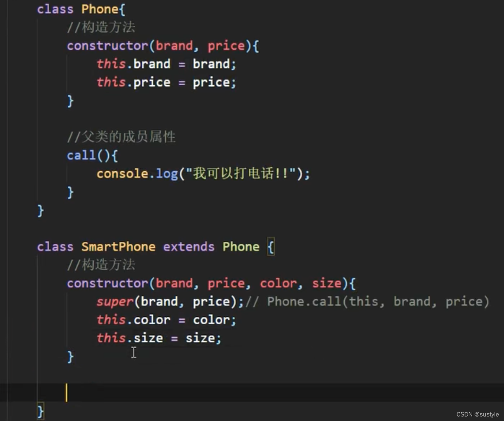Viewport: 504px width, 421px height.
Task: Place cursor on this.brand = brand; line
Action: [166, 64]
